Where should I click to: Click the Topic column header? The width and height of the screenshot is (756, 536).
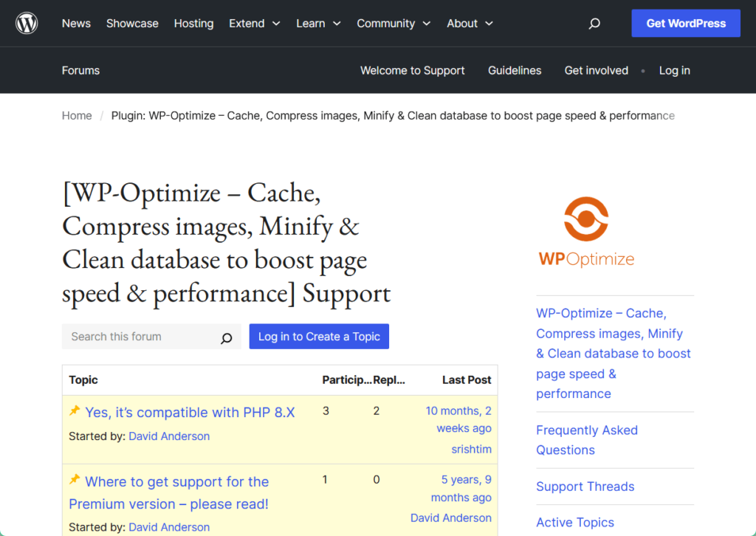[83, 379]
